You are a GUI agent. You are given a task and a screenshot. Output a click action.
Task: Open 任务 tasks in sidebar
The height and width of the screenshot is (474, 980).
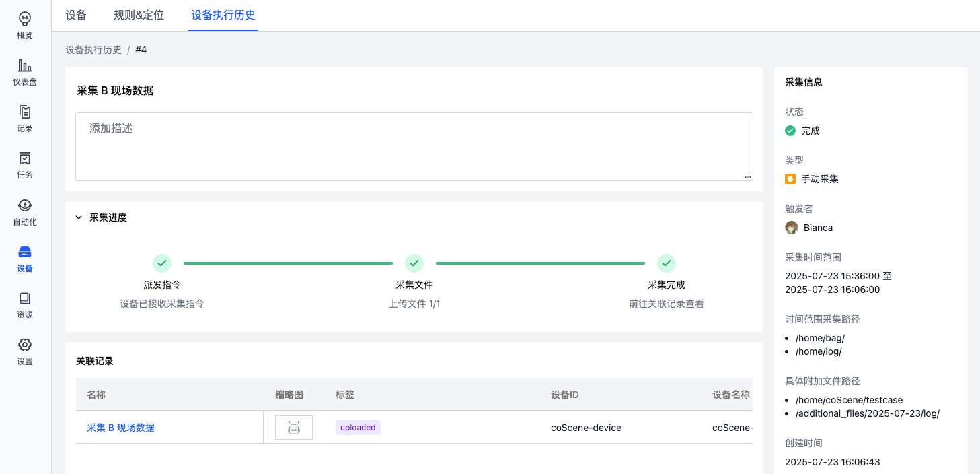(x=25, y=165)
